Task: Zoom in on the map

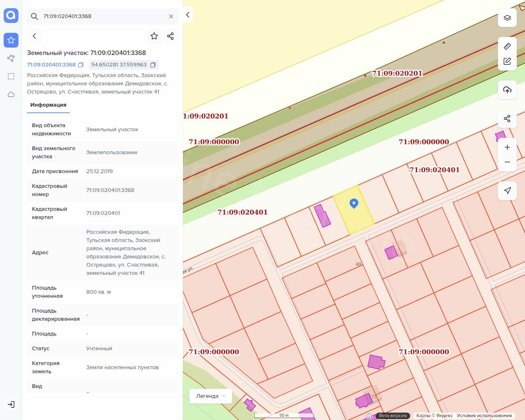Action: pyautogui.click(x=507, y=147)
